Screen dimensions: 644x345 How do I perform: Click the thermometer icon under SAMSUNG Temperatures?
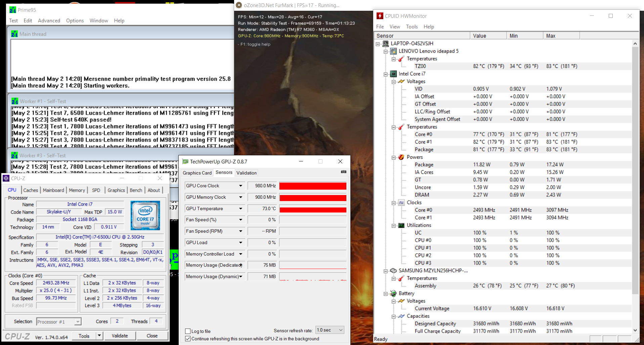401,278
